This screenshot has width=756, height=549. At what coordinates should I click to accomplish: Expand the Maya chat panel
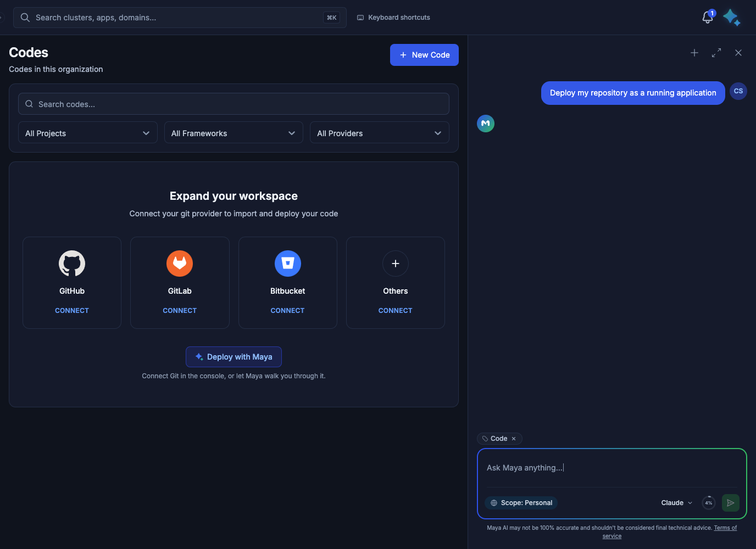716,53
